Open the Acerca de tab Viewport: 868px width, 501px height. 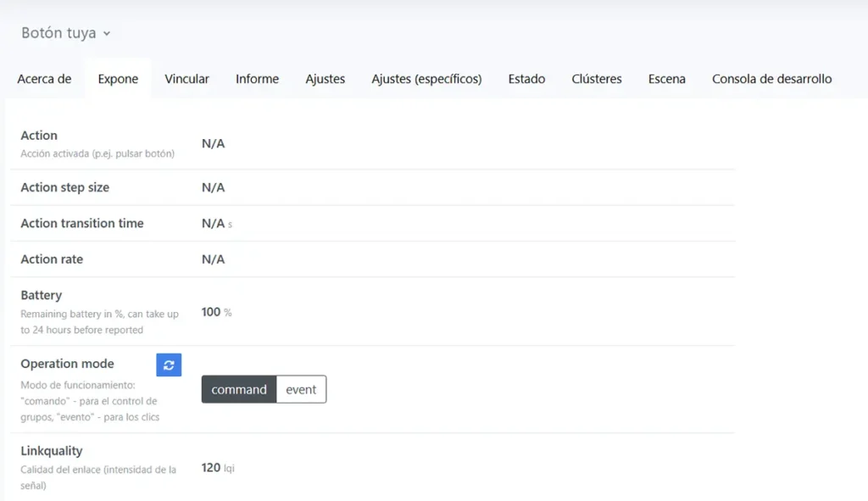(x=44, y=79)
